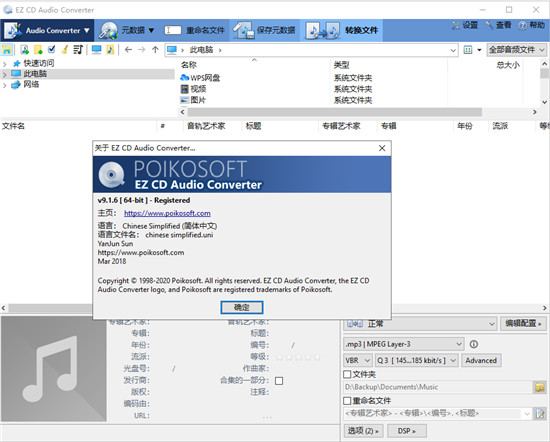
Task: Click the browse output folder icon
Action: click(540, 387)
